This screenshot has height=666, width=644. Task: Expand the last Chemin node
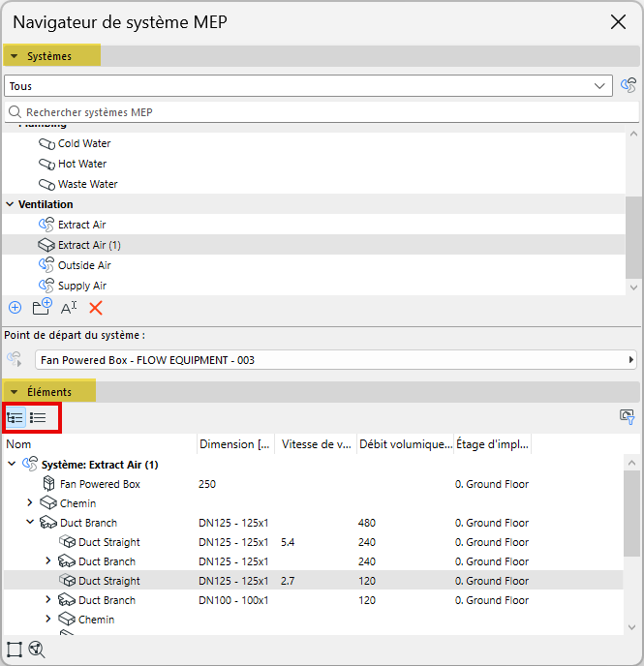click(48, 619)
